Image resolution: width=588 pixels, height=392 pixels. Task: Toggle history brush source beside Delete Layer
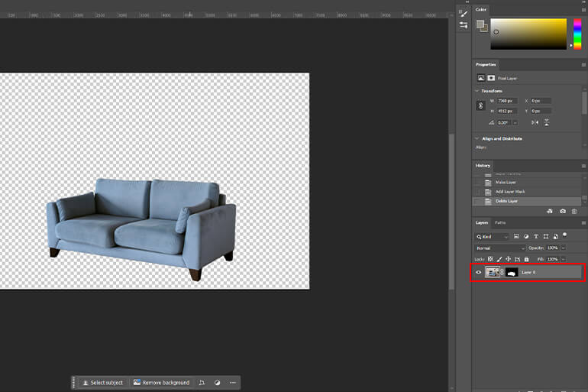click(477, 202)
